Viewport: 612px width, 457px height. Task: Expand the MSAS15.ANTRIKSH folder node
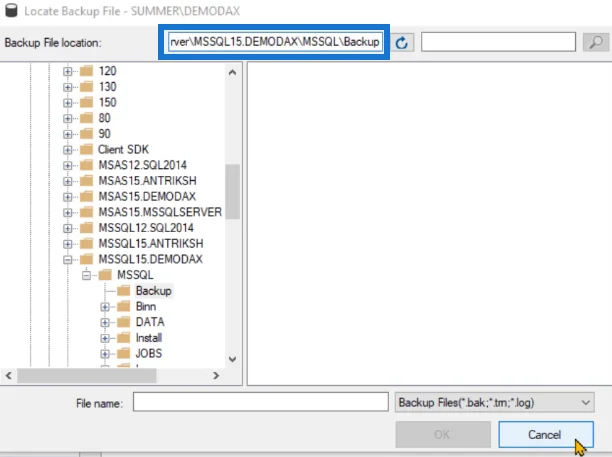(x=68, y=181)
